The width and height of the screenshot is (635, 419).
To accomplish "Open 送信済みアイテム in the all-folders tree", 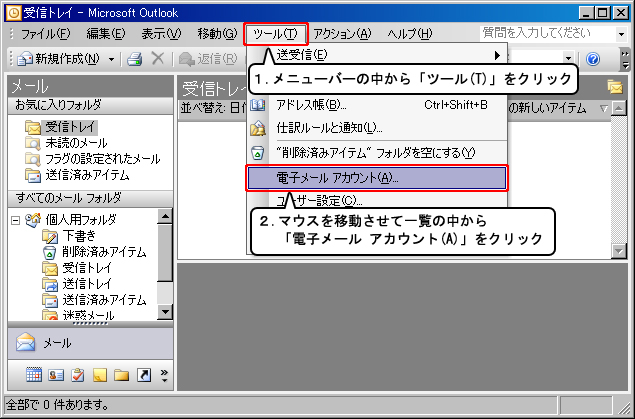I will click(x=94, y=300).
